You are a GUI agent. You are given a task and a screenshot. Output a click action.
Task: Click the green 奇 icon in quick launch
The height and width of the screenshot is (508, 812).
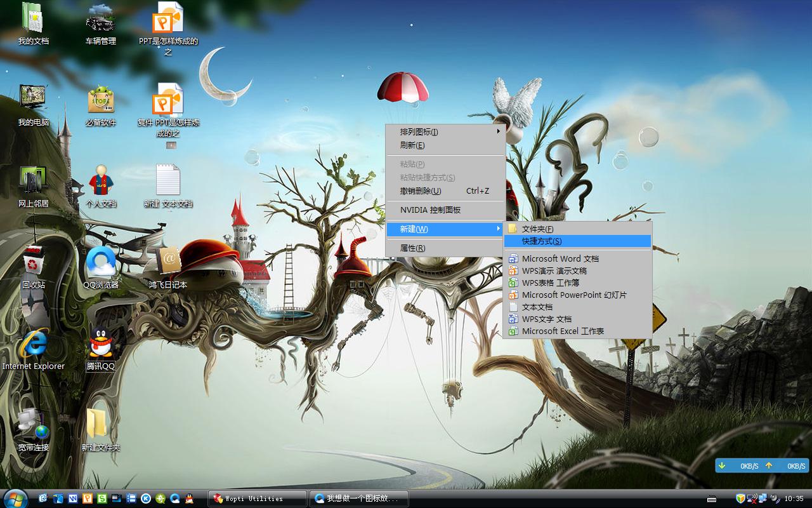(160, 498)
